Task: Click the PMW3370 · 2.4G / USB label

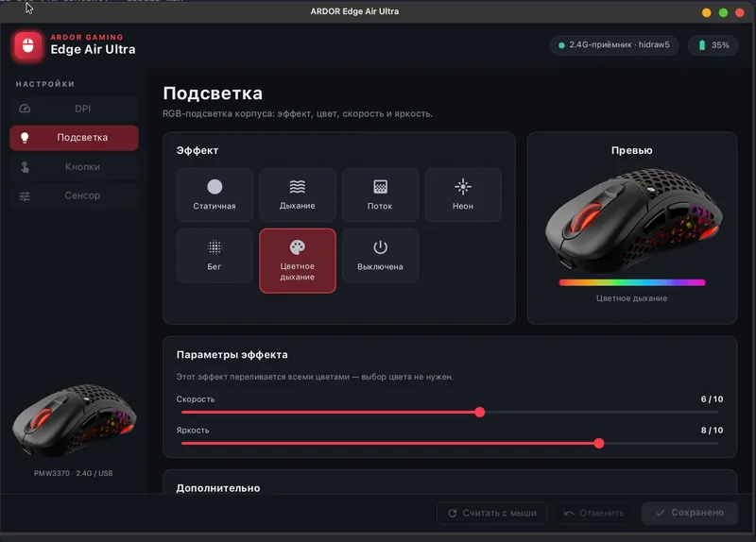Action: (74, 473)
